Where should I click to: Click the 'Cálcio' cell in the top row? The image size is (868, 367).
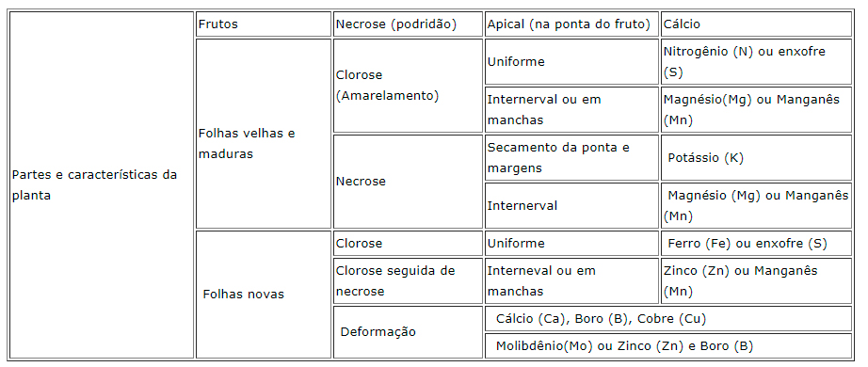(x=756, y=24)
